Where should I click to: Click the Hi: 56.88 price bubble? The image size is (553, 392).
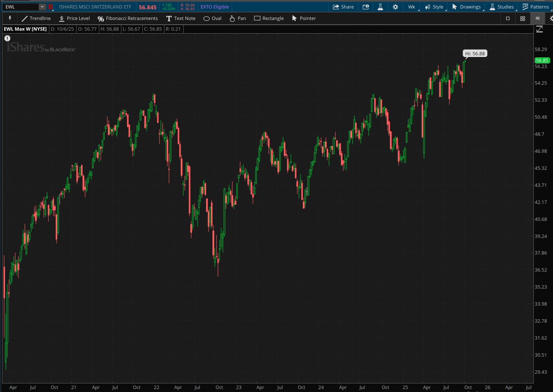pyautogui.click(x=475, y=53)
